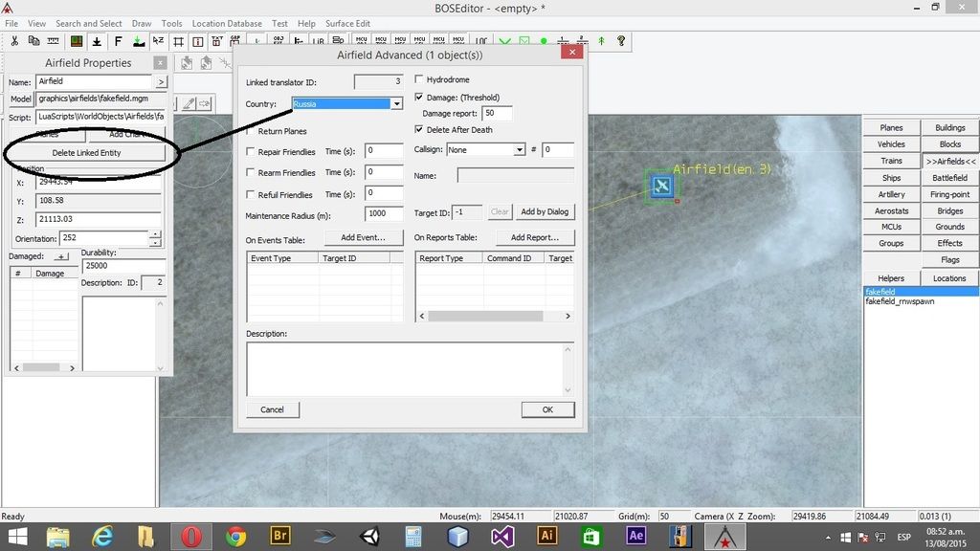Select fakefield_rnwspawn in the object list
Viewport: 980px width, 551px height.
tap(900, 301)
